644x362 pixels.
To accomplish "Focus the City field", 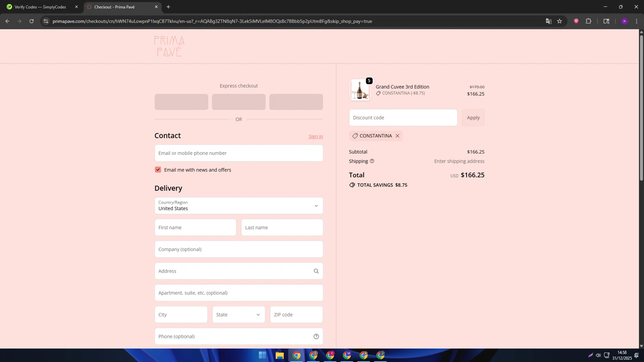I will 181,314.
